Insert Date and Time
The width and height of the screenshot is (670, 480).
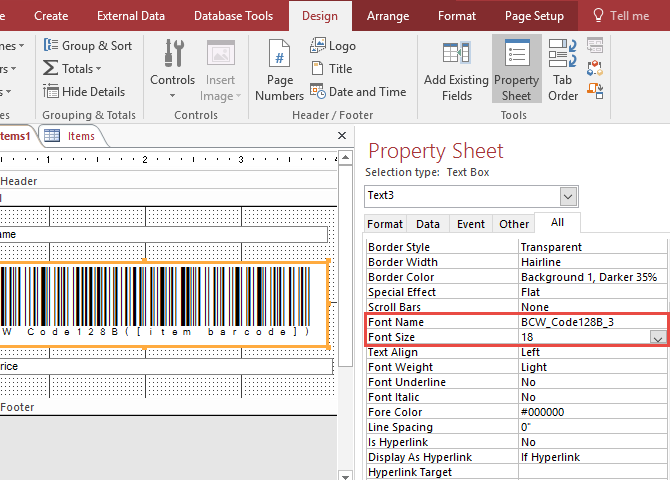(x=358, y=91)
